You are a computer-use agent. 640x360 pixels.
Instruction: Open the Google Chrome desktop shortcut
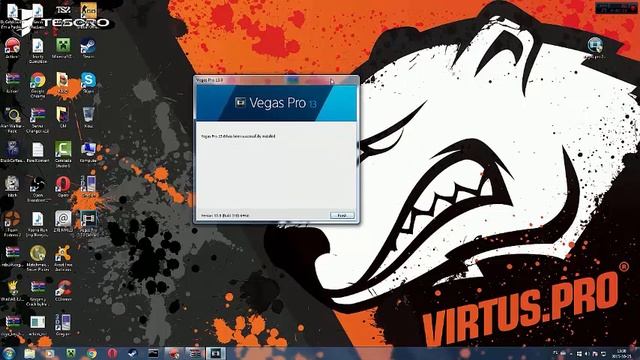pos(38,85)
